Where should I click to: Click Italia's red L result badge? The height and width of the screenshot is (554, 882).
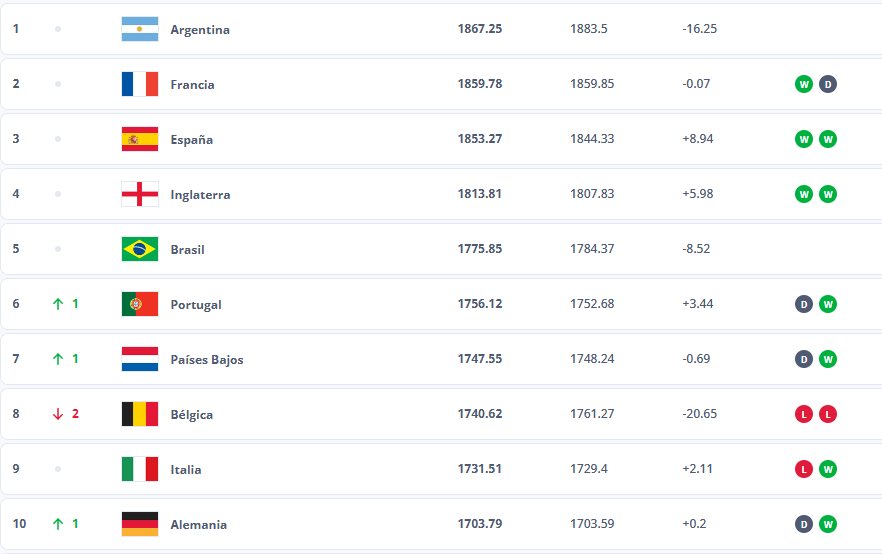pyautogui.click(x=804, y=469)
